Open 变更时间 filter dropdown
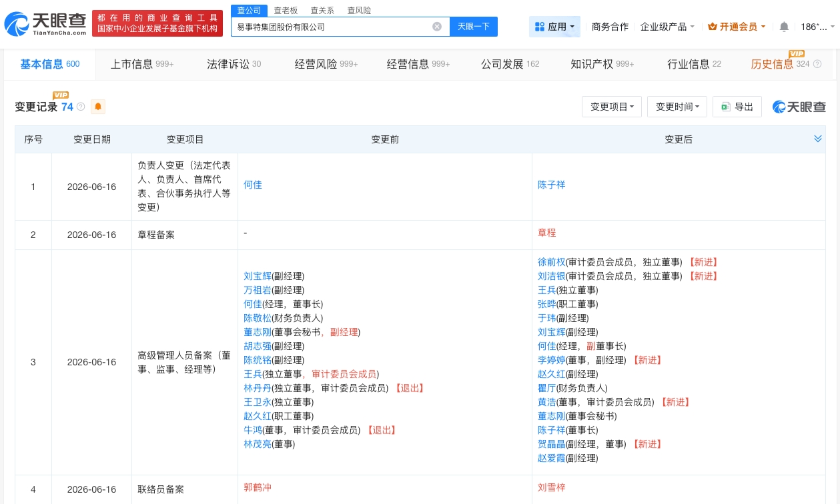 pyautogui.click(x=677, y=107)
